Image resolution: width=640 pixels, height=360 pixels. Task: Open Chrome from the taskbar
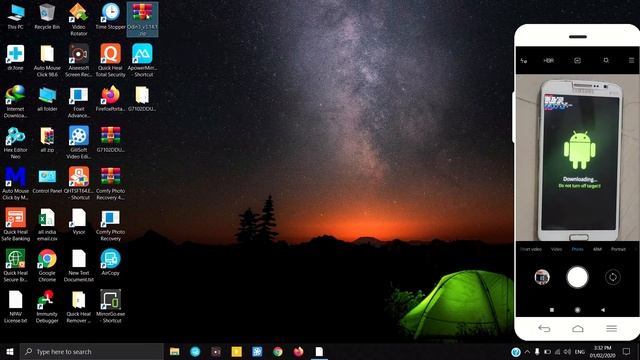point(278,351)
